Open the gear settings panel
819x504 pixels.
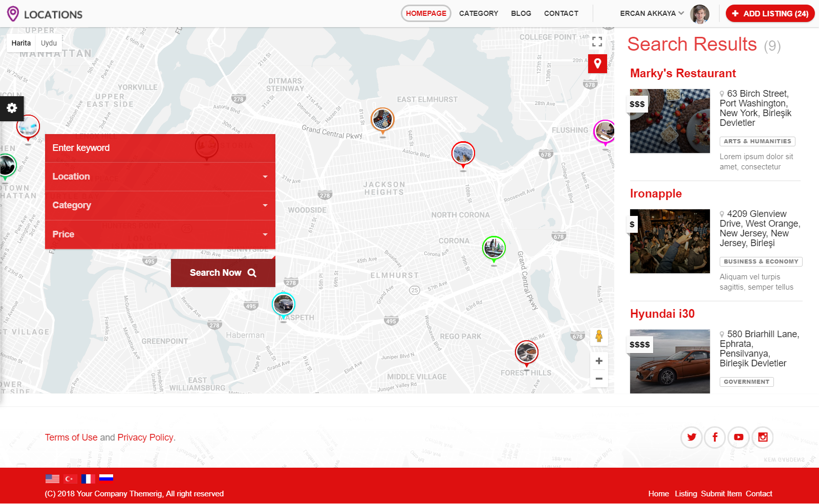click(x=12, y=108)
